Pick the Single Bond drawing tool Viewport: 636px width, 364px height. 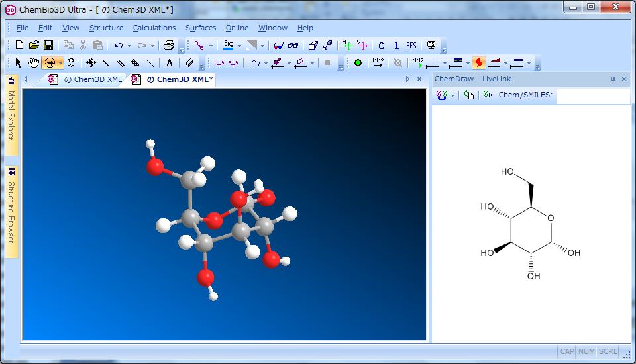tap(106, 63)
